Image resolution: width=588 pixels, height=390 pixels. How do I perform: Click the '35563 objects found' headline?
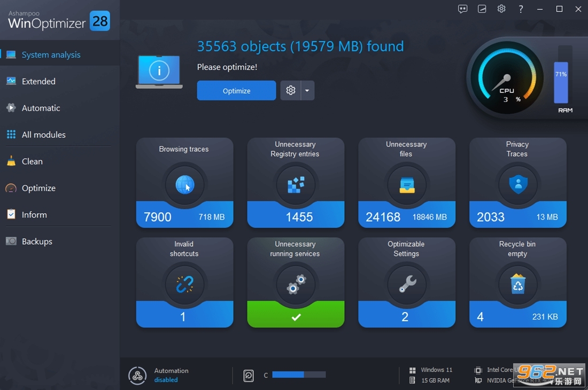click(300, 46)
